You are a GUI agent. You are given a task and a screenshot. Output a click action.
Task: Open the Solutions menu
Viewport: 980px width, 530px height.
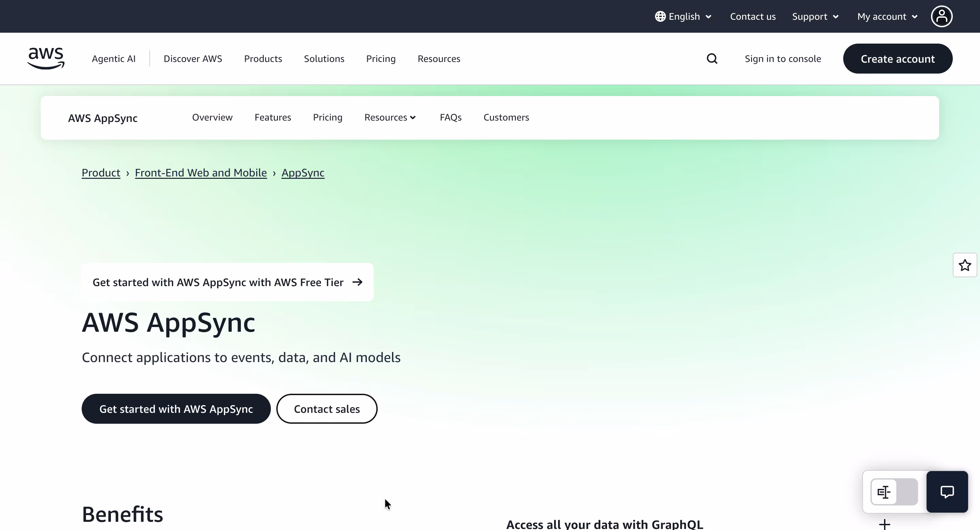click(x=324, y=58)
